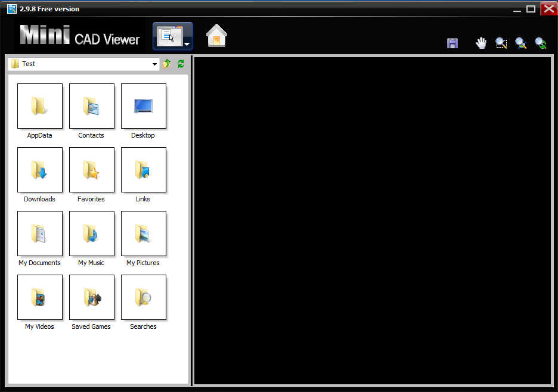Select the Zoom window tool
Viewport: 558px width, 392px height.
click(x=501, y=43)
